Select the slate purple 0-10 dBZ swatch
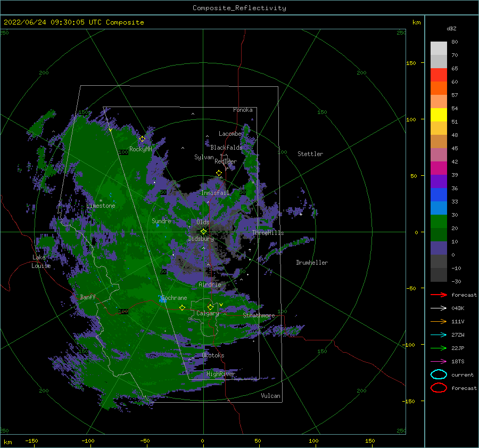This screenshot has height=448, width=479. click(439, 248)
